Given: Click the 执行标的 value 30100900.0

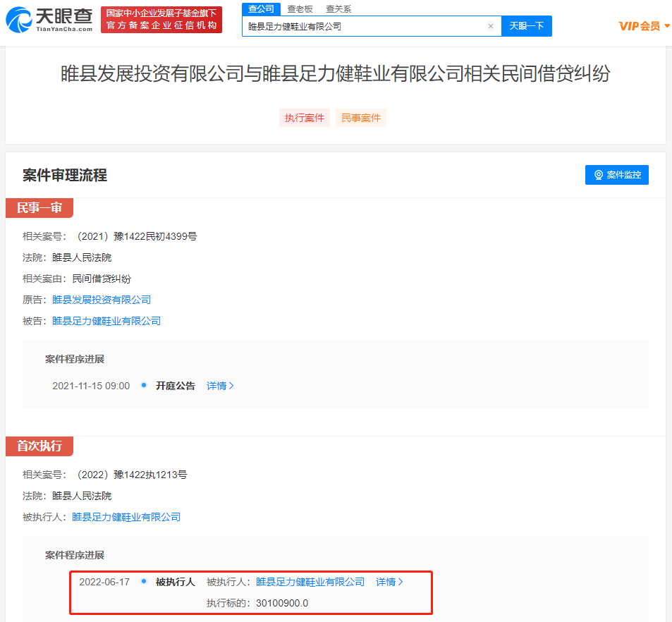Looking at the screenshot, I should tap(282, 603).
